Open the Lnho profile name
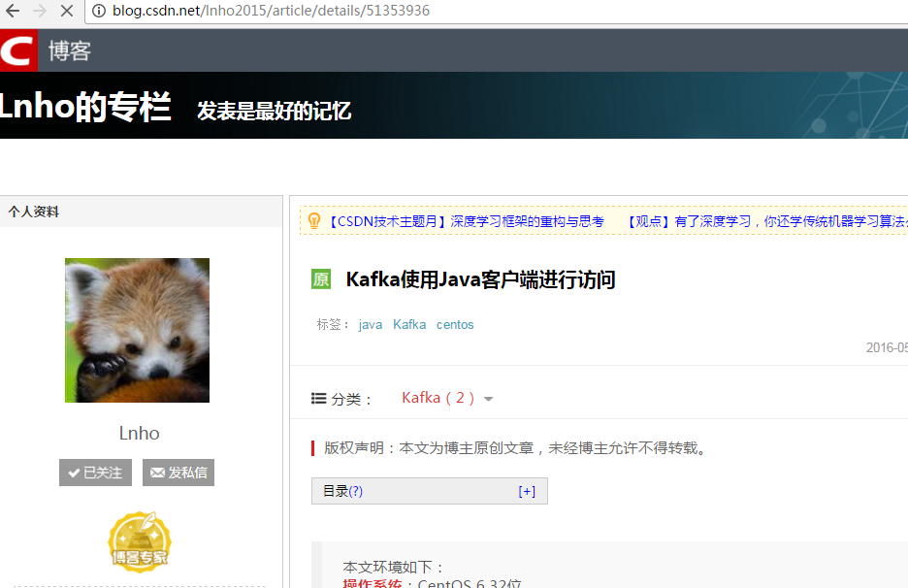The image size is (908, 588). point(139,433)
